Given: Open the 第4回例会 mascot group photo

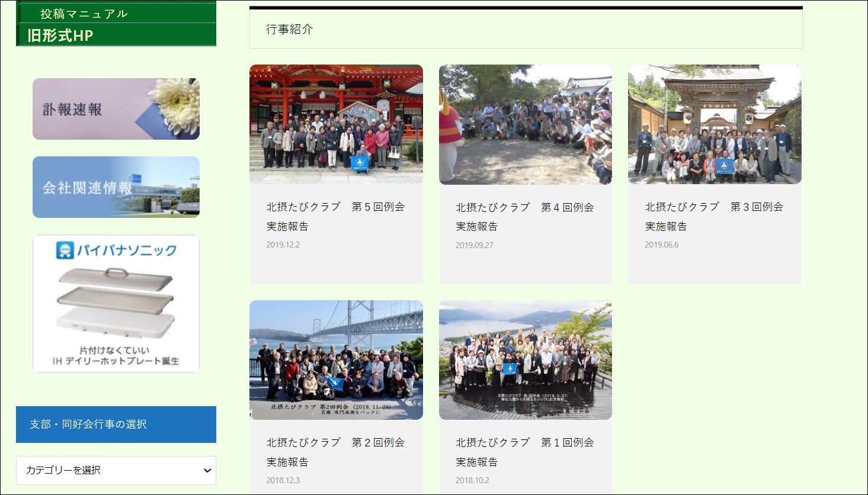Looking at the screenshot, I should click(x=525, y=124).
